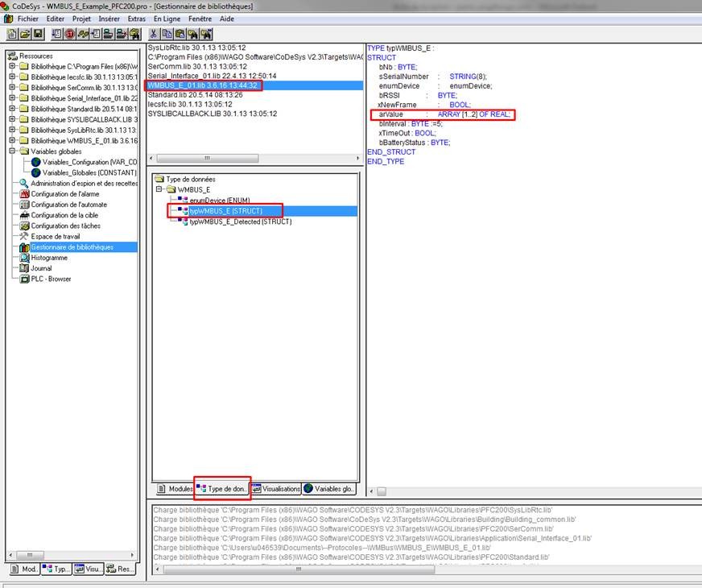Expand the Bibliothèque Standard.lib folder
This screenshot has width=702, height=588.
coord(13,108)
